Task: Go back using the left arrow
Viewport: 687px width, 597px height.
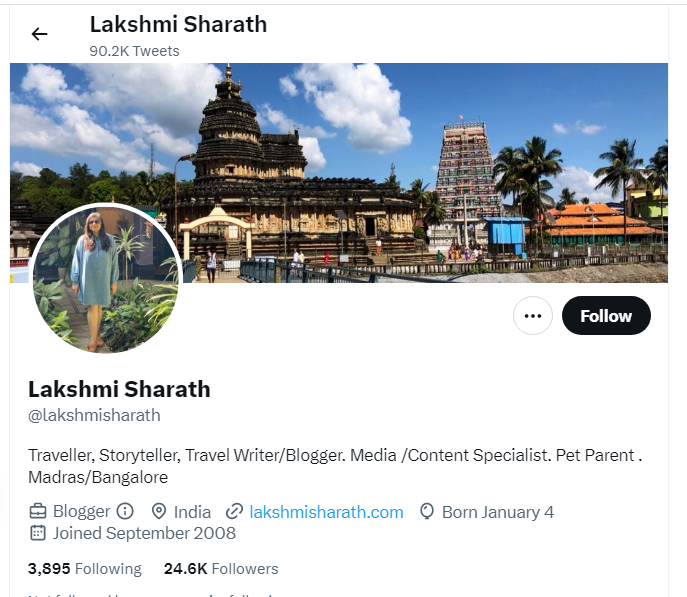Action: click(x=39, y=34)
